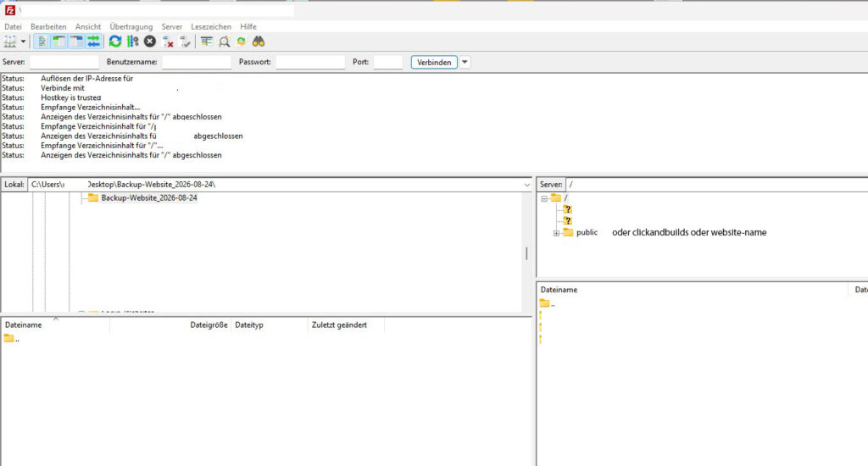868x466 pixels.
Task: Start processing the transfer queue
Action: click(133, 42)
